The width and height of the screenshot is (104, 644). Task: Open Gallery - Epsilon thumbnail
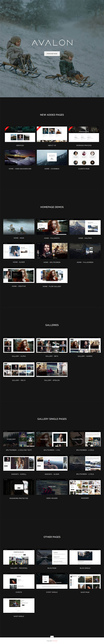coord(52,369)
